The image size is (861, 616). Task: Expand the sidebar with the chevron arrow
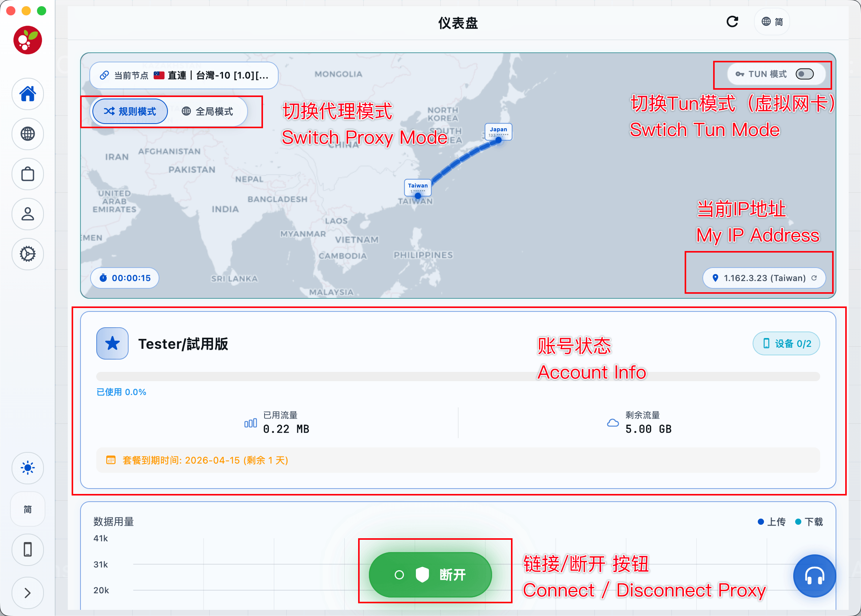[x=28, y=593]
